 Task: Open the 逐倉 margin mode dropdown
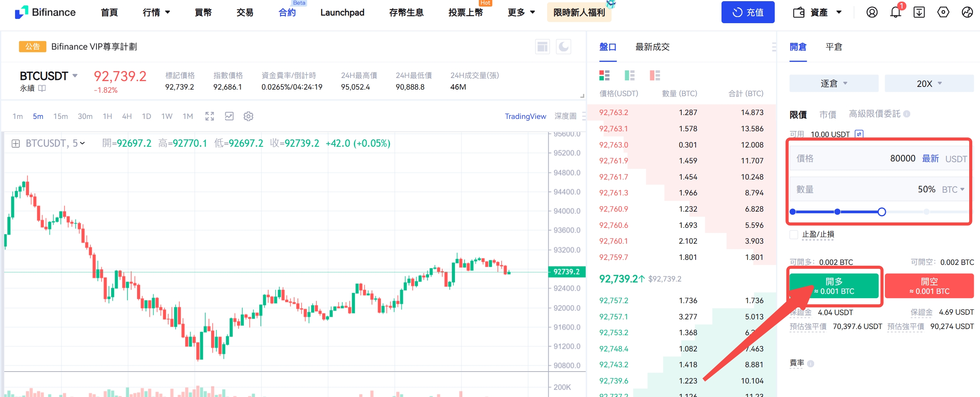point(833,83)
